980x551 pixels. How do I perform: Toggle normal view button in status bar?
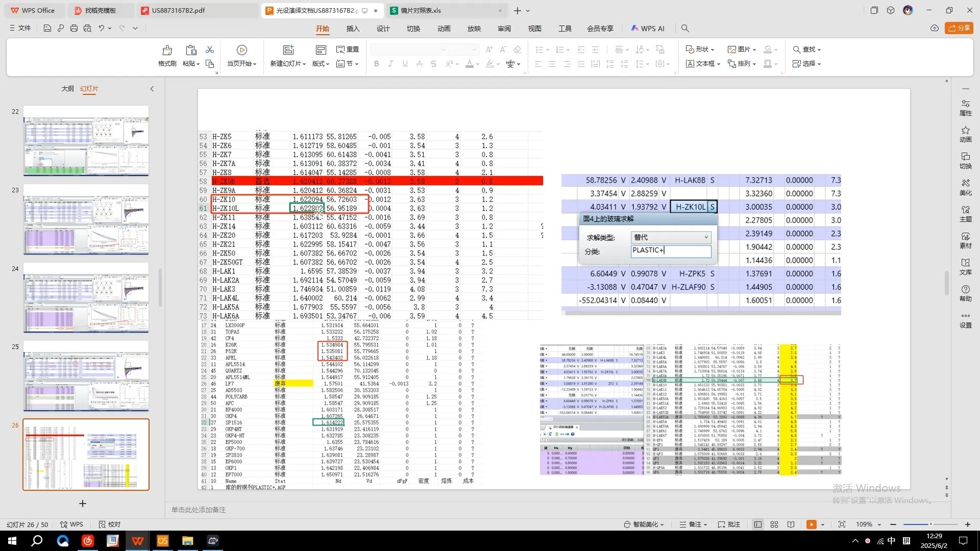(758, 524)
